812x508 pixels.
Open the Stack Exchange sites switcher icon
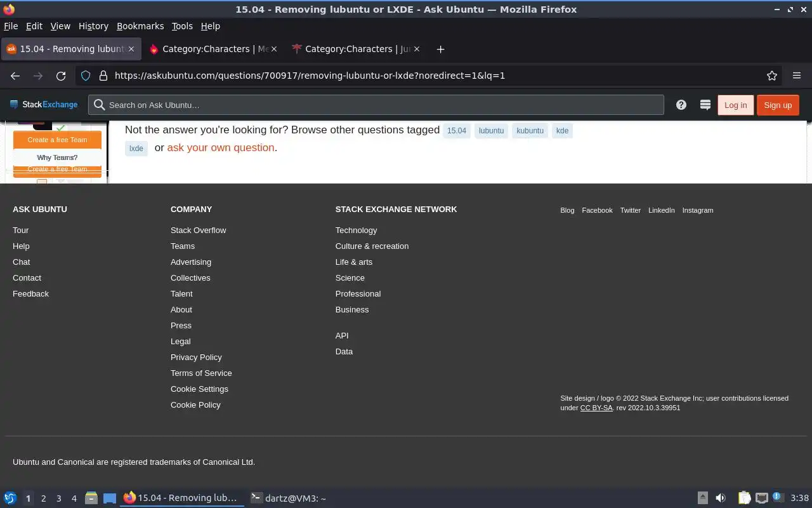[x=705, y=105]
